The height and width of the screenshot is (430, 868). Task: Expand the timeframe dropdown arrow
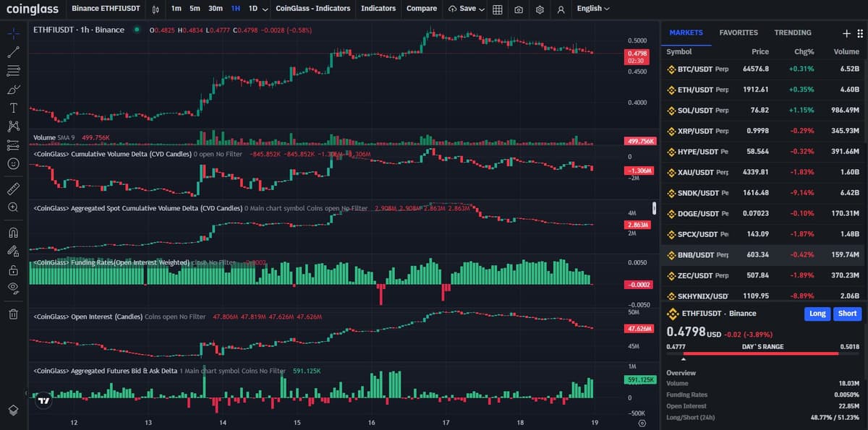point(265,9)
